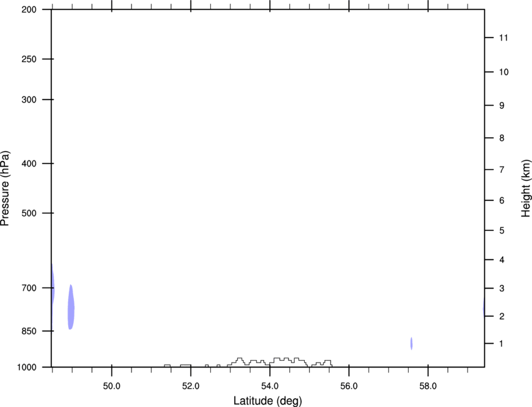
Task: Click the 3 km height label
Action: [502, 289]
